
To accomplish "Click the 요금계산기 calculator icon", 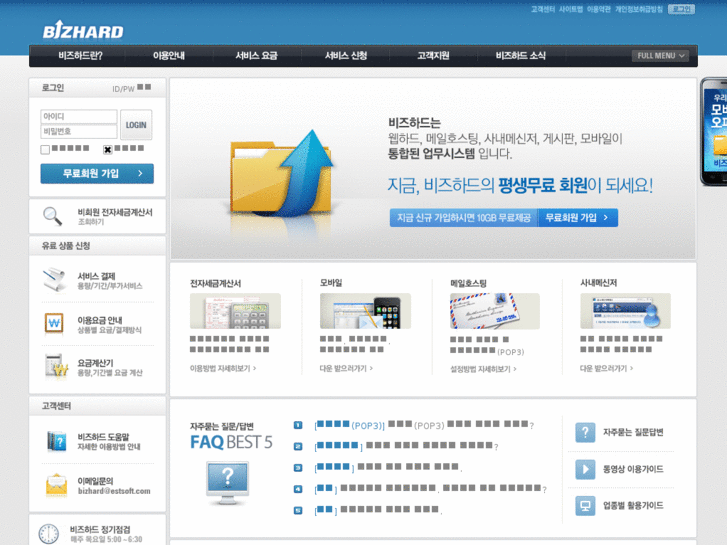I will (56, 366).
